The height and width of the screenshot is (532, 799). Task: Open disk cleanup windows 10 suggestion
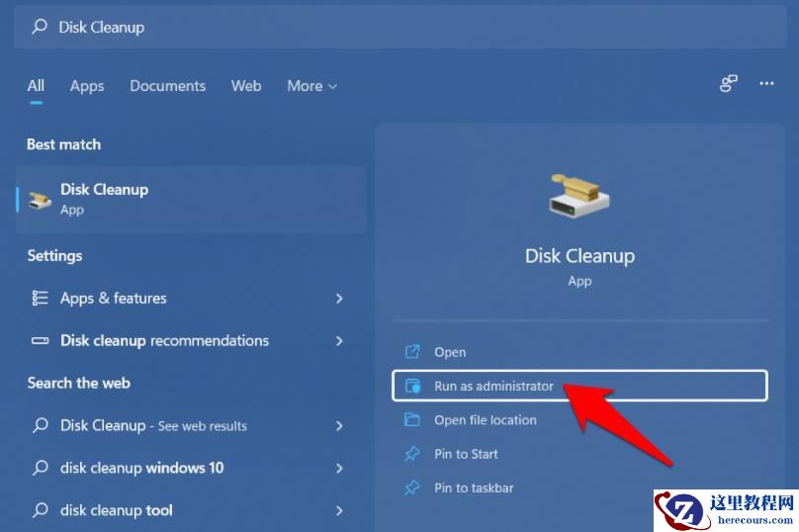click(191, 468)
